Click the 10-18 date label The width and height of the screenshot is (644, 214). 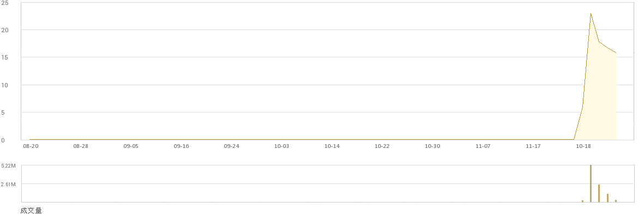[x=583, y=146]
